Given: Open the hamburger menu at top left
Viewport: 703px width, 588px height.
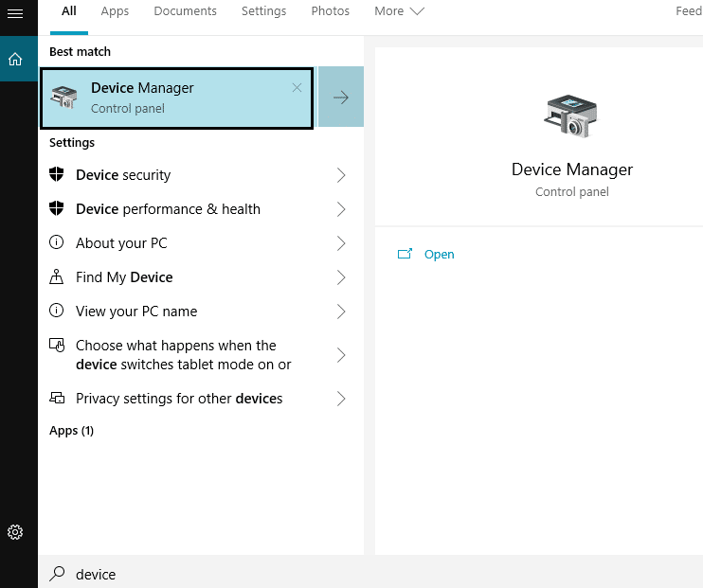Looking at the screenshot, I should [15, 14].
